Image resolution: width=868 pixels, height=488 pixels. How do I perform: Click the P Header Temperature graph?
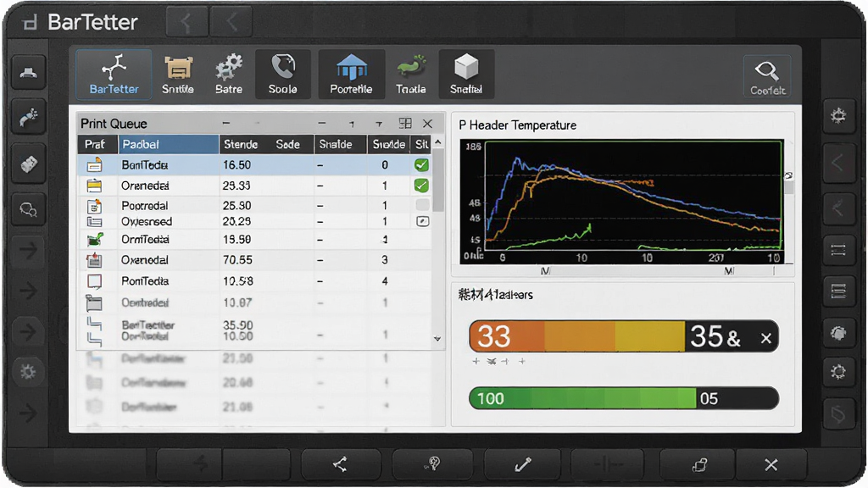[x=621, y=202]
